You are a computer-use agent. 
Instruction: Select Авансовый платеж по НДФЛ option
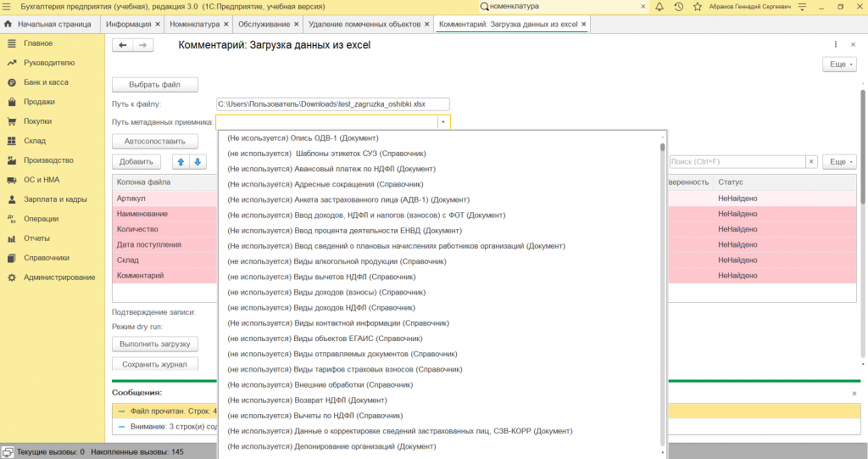[331, 169]
